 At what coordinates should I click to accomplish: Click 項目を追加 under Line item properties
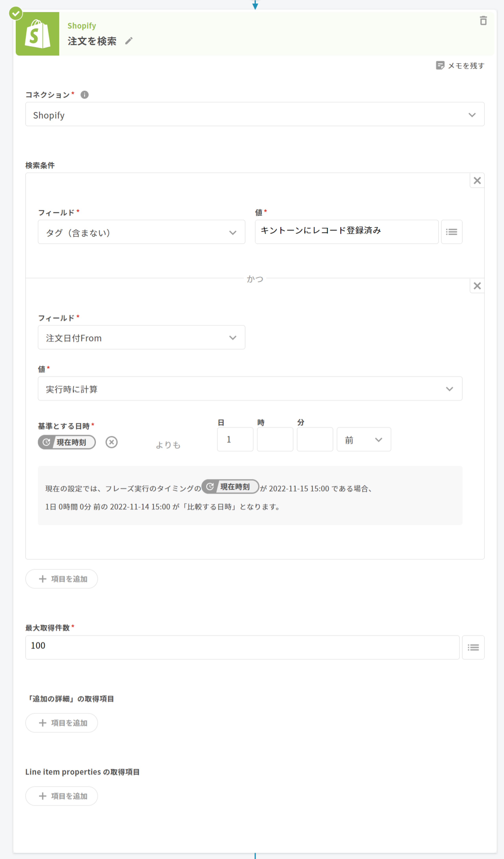(62, 796)
